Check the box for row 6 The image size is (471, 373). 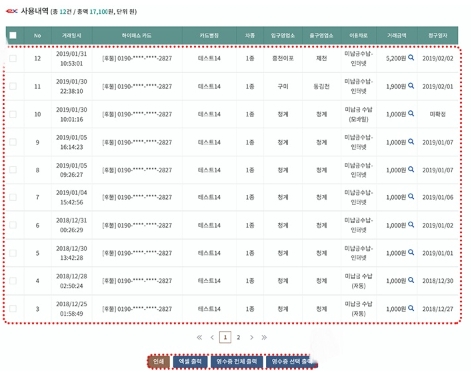tap(13, 225)
